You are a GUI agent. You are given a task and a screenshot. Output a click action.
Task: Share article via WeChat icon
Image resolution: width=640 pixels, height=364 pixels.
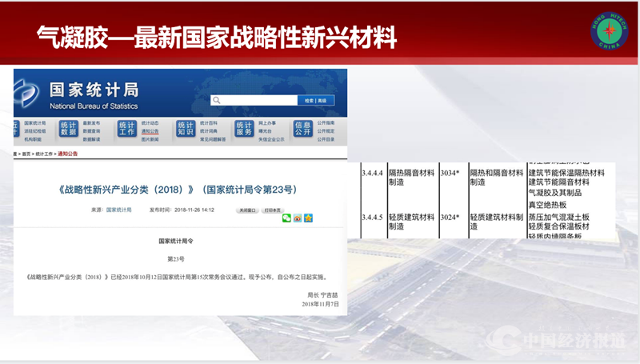(x=286, y=218)
